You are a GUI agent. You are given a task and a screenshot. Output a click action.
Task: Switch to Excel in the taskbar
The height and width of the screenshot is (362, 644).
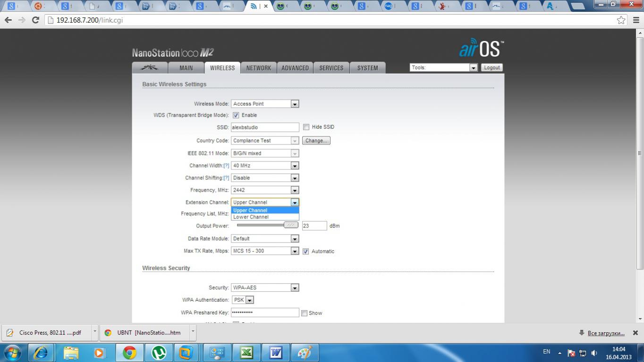[x=246, y=353]
